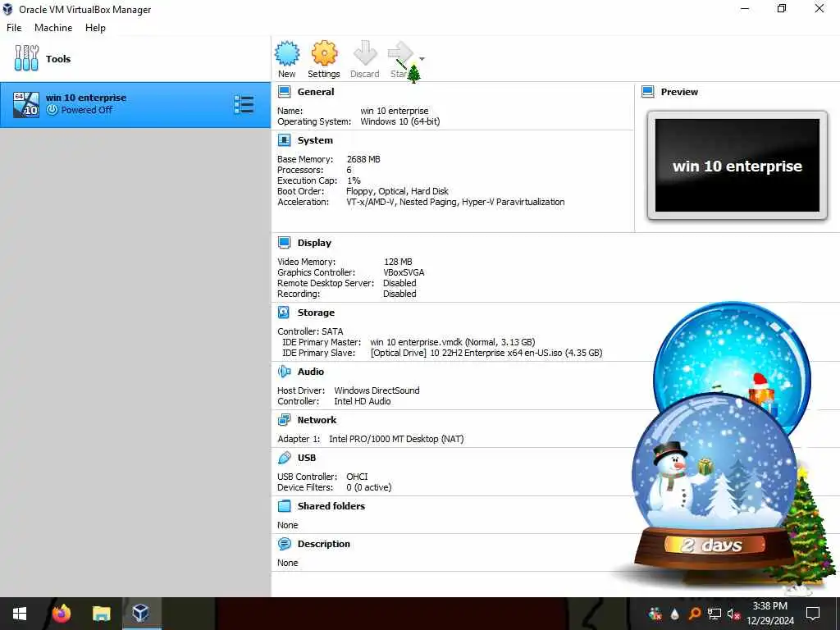Open the General settings heading link
The width and height of the screenshot is (840, 630).
point(316,92)
